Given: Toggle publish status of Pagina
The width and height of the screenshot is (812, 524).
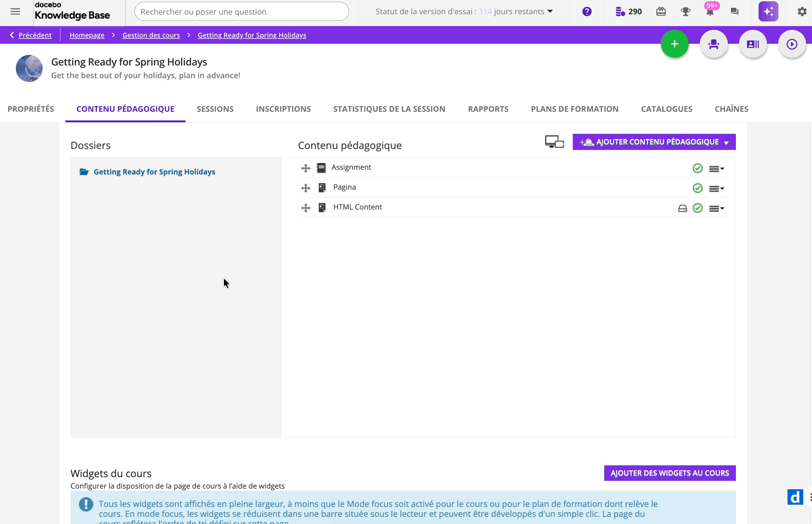Looking at the screenshot, I should pyautogui.click(x=697, y=188).
